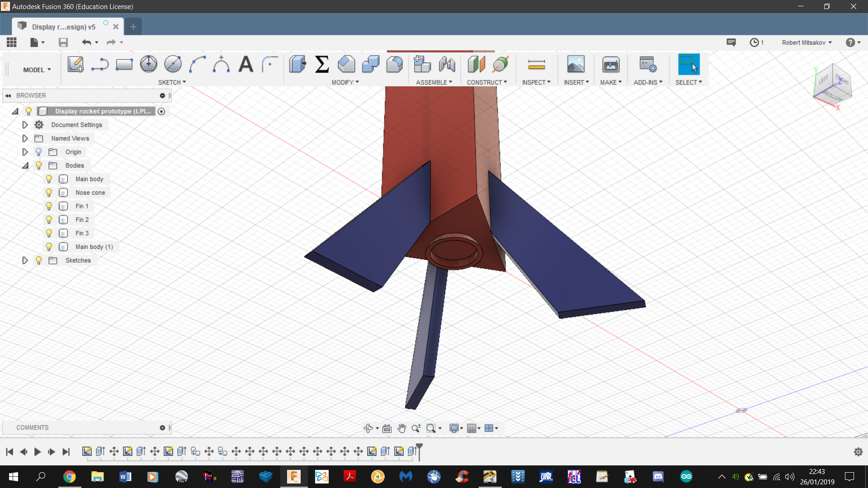Save the document with the disk icon
868x488 pixels.
(x=63, y=42)
